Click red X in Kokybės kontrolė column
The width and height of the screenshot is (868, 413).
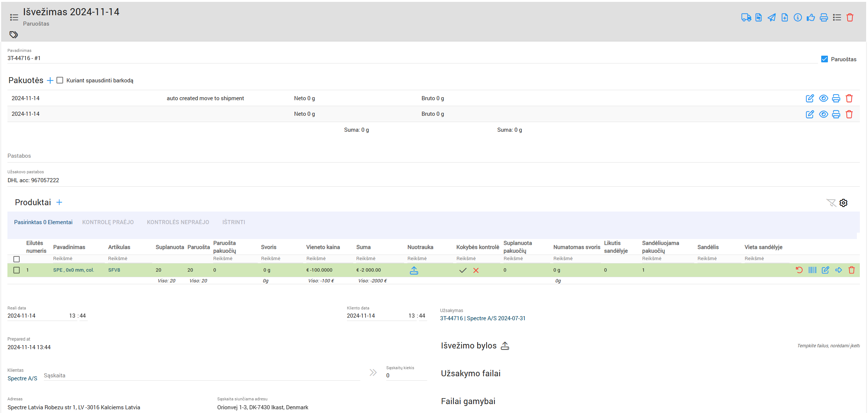476,271
